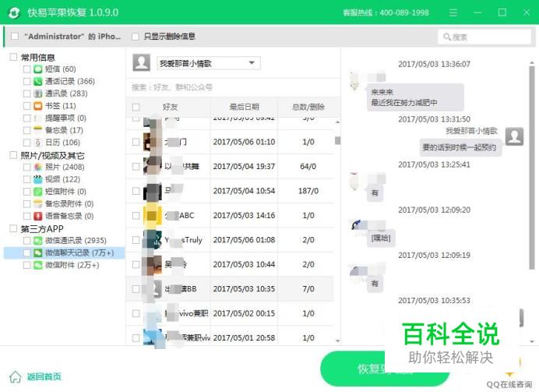Click message 要的话到时候一起预约
Screen dimensions: 539x392
(x=460, y=147)
